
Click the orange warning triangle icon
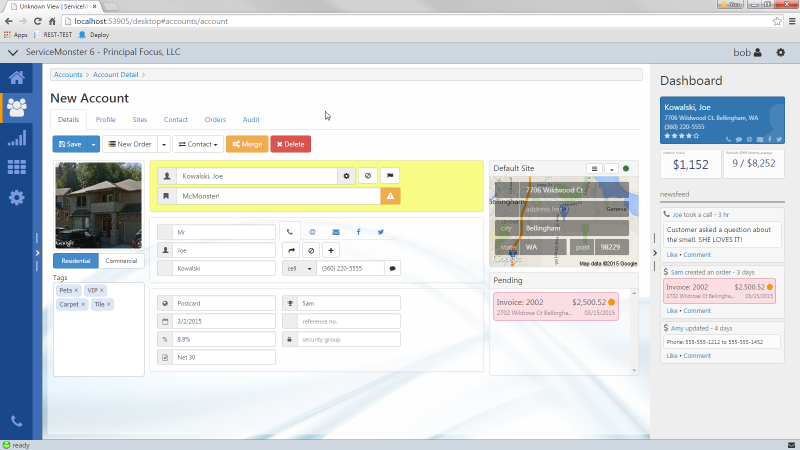(390, 196)
